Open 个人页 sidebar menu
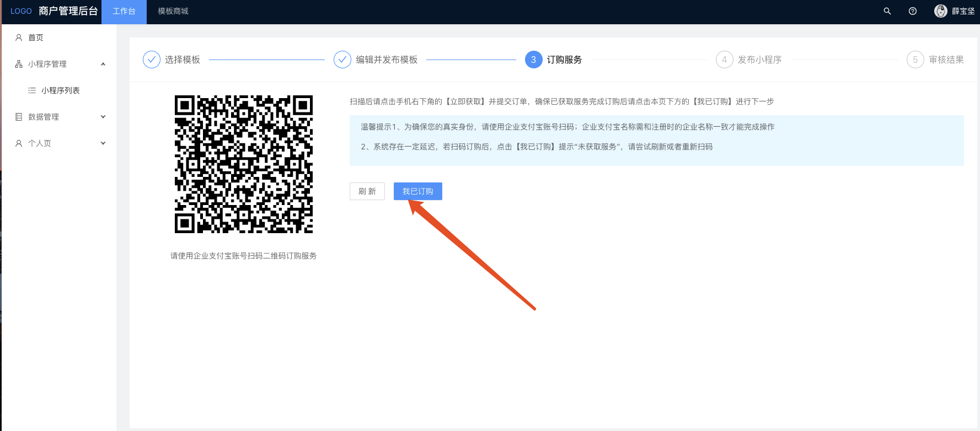 (59, 143)
